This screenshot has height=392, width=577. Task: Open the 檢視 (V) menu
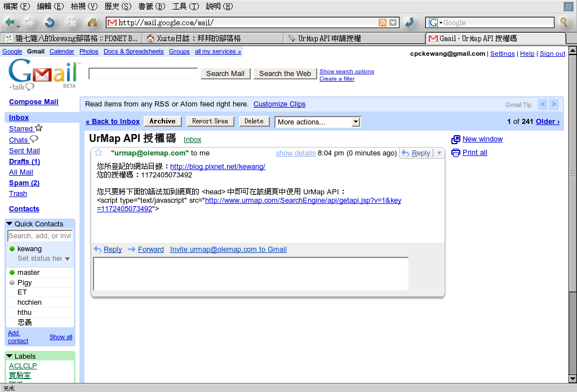click(85, 6)
